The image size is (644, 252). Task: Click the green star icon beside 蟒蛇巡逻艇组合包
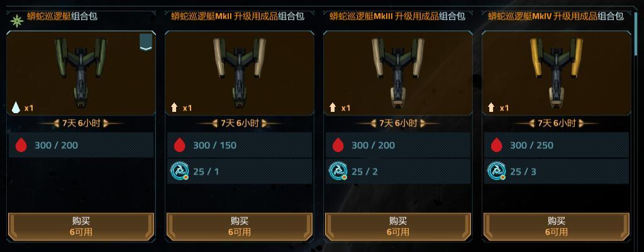[x=17, y=21]
